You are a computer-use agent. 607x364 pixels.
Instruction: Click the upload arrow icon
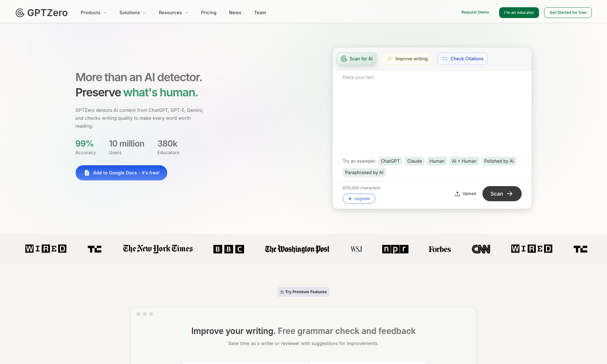[457, 194]
